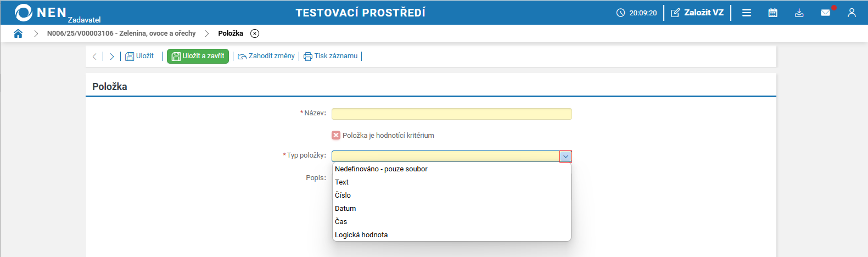868x257 pixels.
Task: Toggle 'Položka je hodnotící kritérium' checkbox
Action: (336, 135)
